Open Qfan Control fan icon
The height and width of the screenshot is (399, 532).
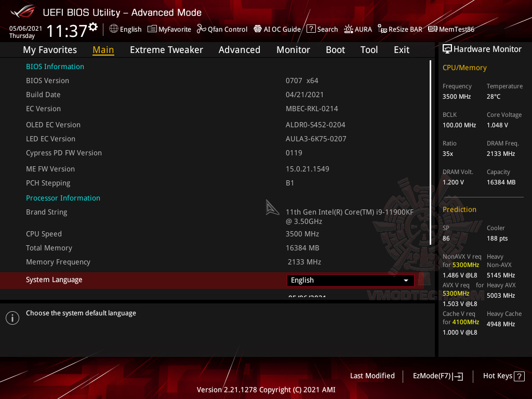click(201, 29)
